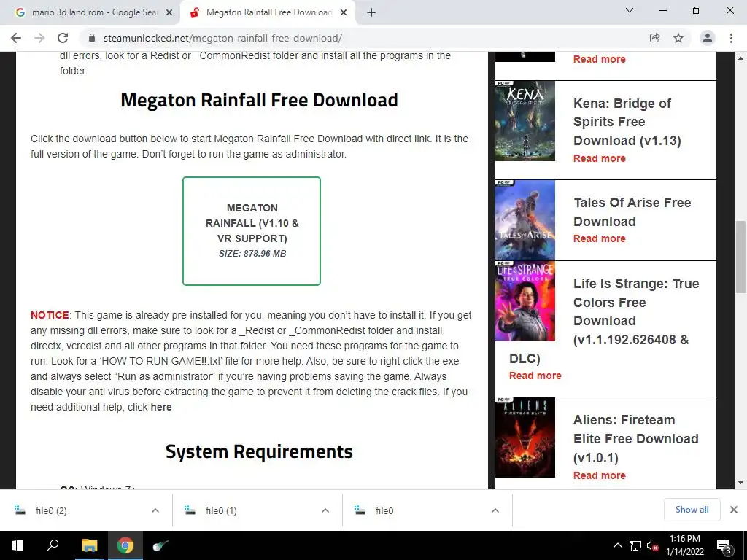Click the Aliens Fireteam Elite cover thumbnail
This screenshot has width=747, height=560.
click(x=525, y=437)
